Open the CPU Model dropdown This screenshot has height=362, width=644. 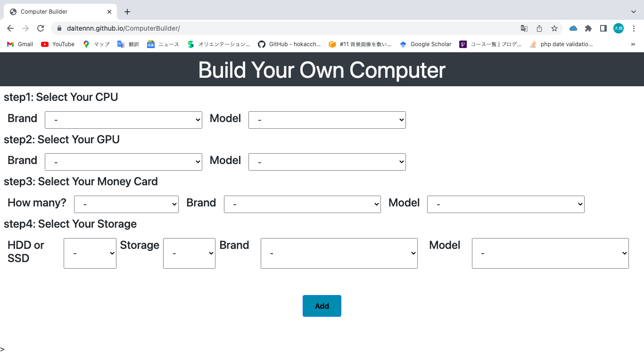pos(327,120)
